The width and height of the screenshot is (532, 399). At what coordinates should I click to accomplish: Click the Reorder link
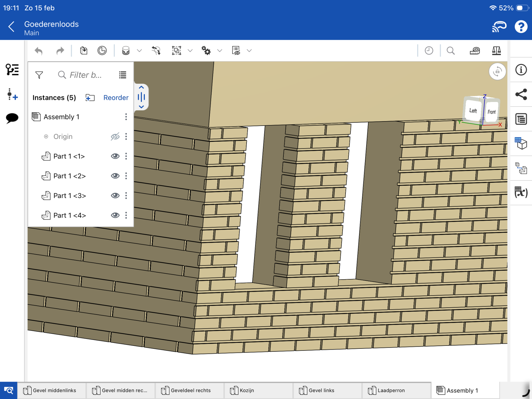point(116,98)
